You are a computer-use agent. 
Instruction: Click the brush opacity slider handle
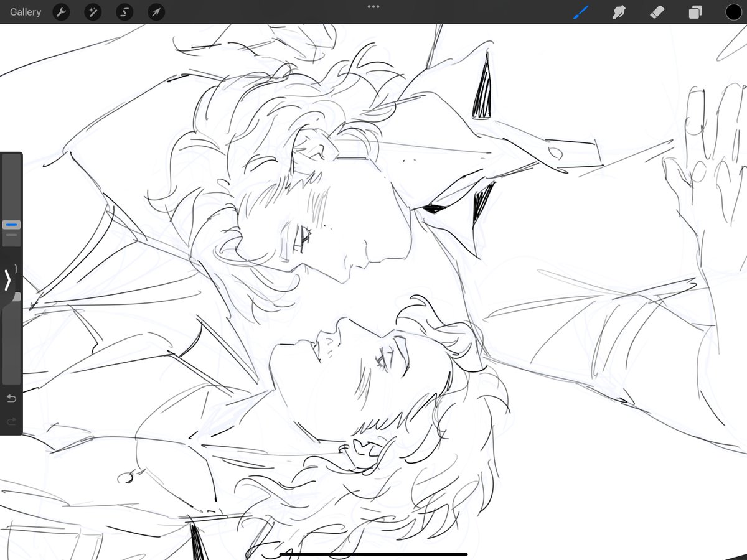(16, 297)
